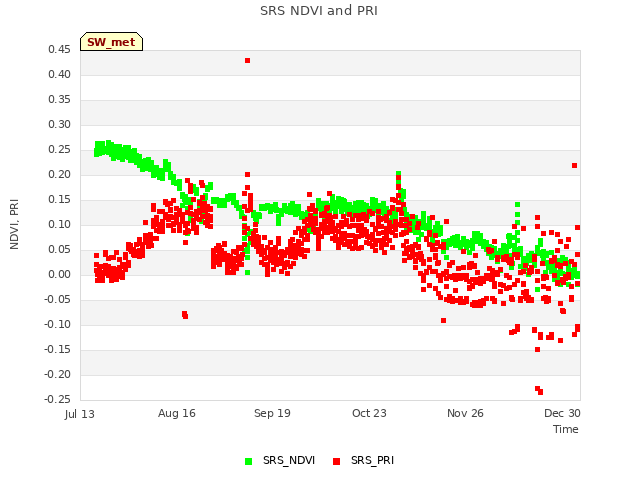Image resolution: width=640 pixels, height=480 pixels.
Task: Click the SW_met label tag
Action: pos(111,42)
